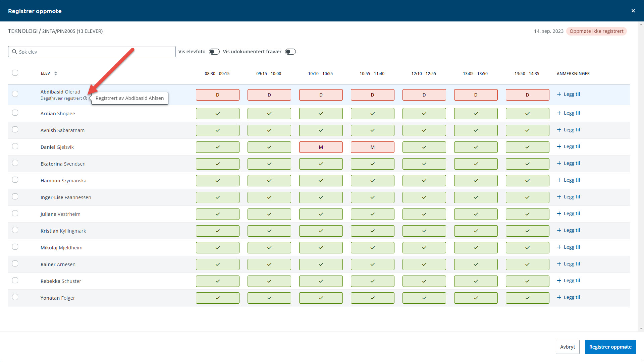This screenshot has width=644, height=362.
Task: Click D cell at 13:50 for Abdibasid Olerud
Action: (x=528, y=95)
